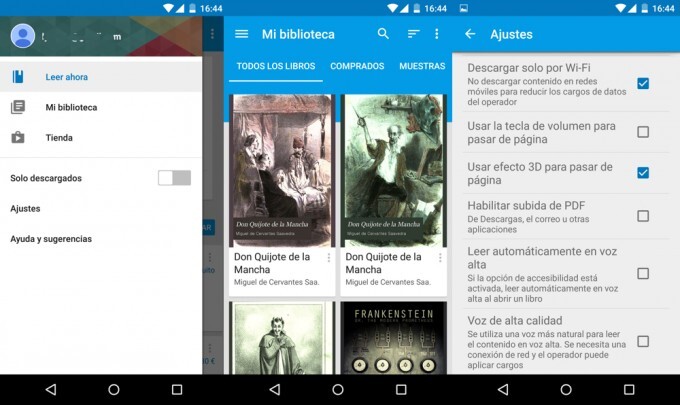The height and width of the screenshot is (405, 680).
Task: Toggle the Solo descargados switch
Action: [174, 178]
